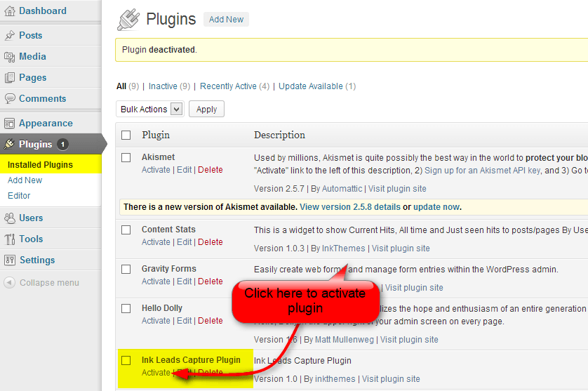Open Sign up for Akismet API key link

(482, 171)
